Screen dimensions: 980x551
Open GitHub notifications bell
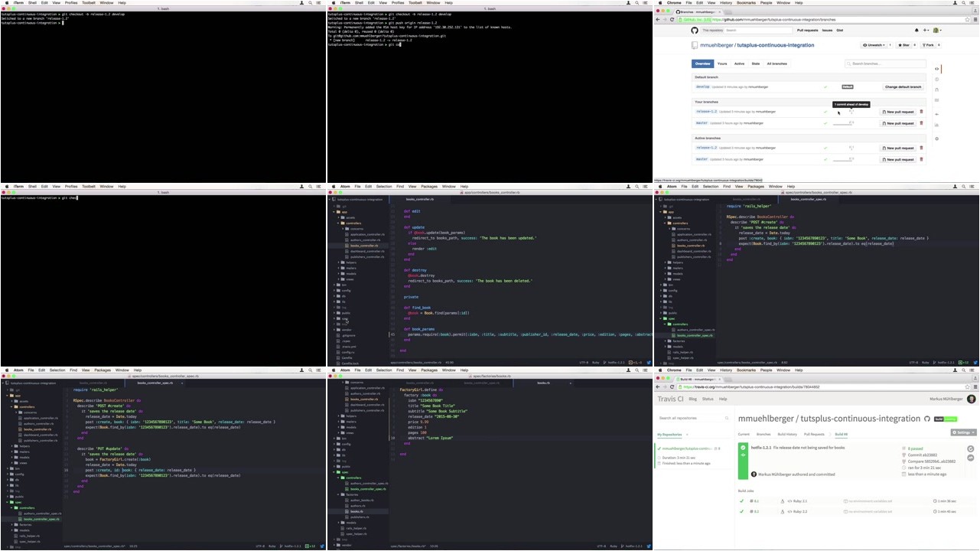[x=917, y=30]
